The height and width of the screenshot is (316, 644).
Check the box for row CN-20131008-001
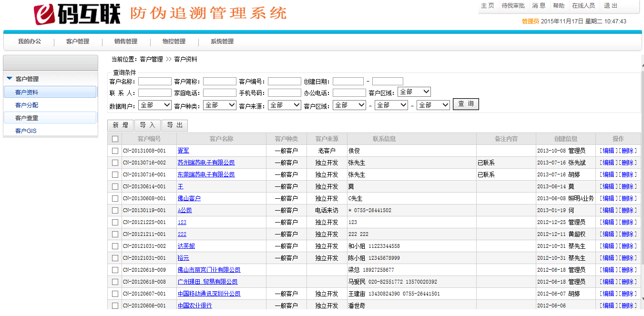(115, 151)
